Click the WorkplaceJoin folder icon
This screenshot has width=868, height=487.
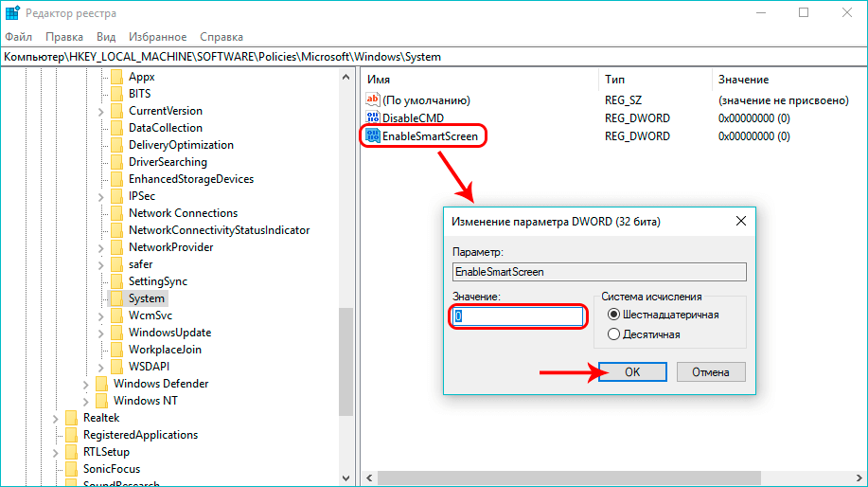pyautogui.click(x=116, y=350)
